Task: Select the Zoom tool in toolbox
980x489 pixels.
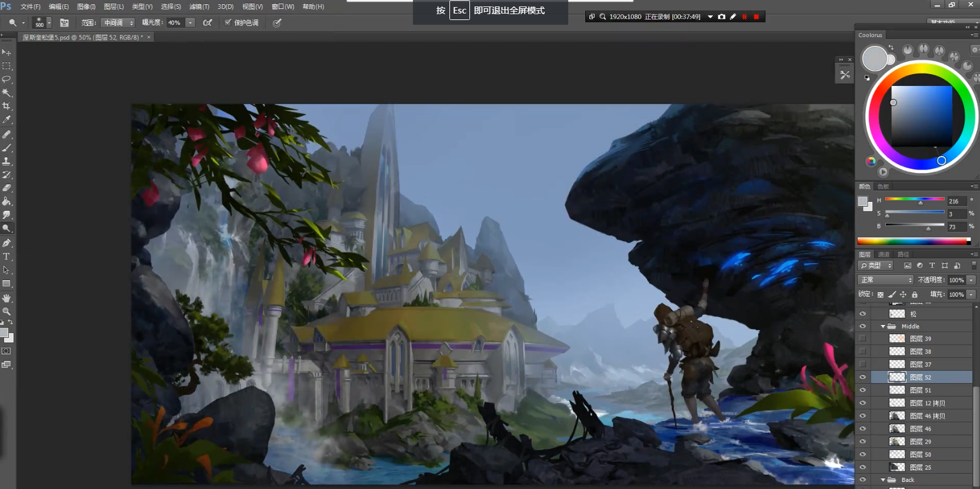Action: (6, 311)
